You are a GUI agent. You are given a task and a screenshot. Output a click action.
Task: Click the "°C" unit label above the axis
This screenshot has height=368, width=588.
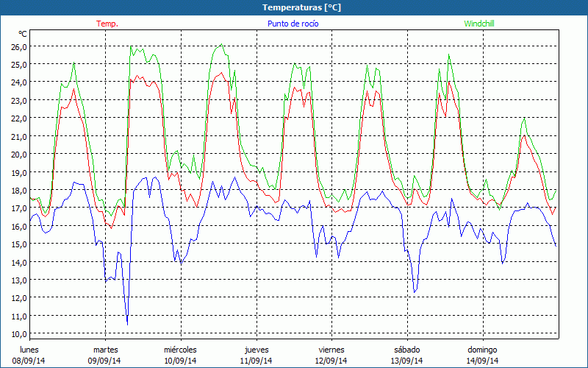(x=23, y=34)
